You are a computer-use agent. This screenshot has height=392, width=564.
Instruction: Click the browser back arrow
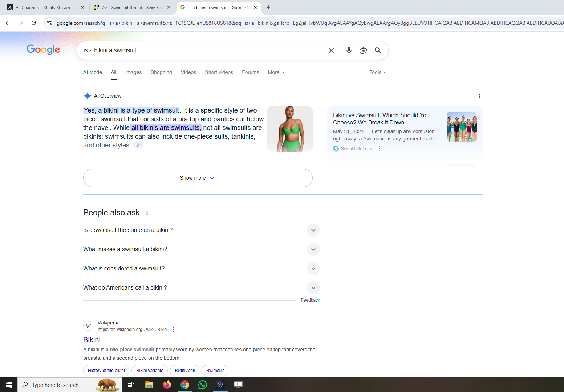click(x=8, y=23)
